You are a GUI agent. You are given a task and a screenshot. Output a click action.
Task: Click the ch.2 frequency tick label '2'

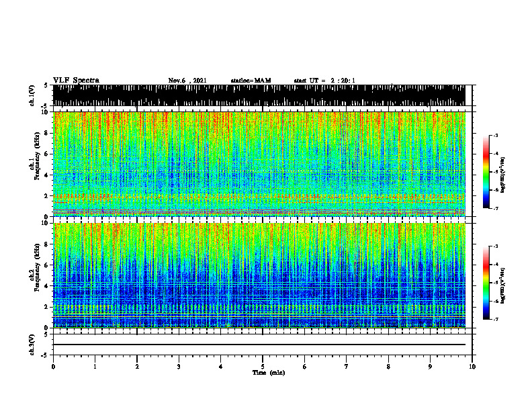pyautogui.click(x=46, y=307)
